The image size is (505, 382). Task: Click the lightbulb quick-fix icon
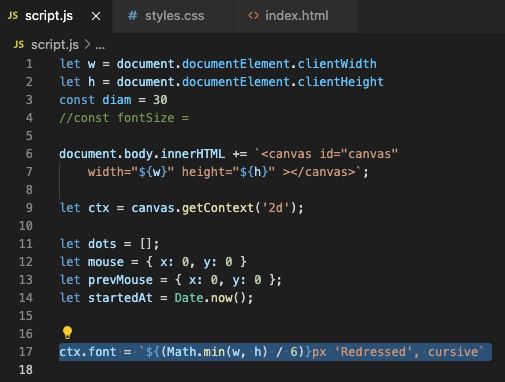[x=67, y=332]
